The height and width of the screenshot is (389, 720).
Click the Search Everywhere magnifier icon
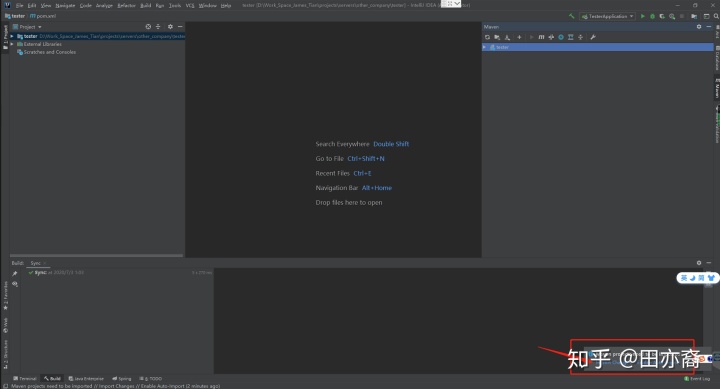click(716, 16)
